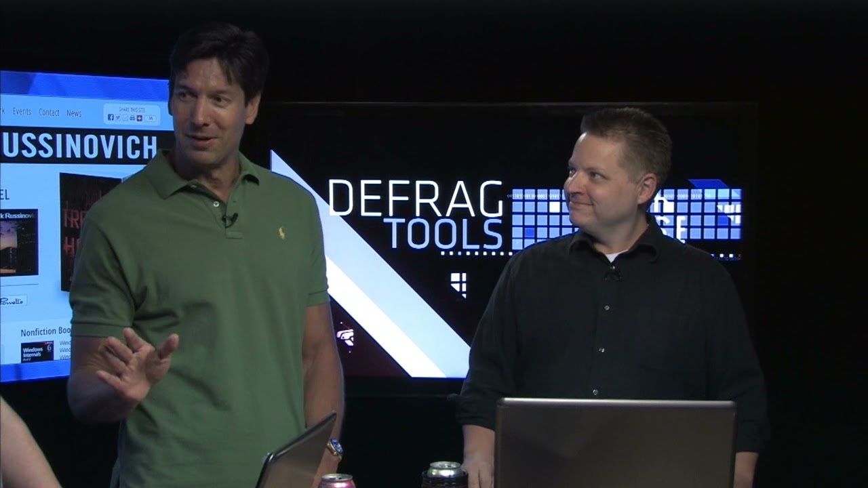868x488 pixels.
Task: Click the plus more-sharing icon
Action: [140, 118]
